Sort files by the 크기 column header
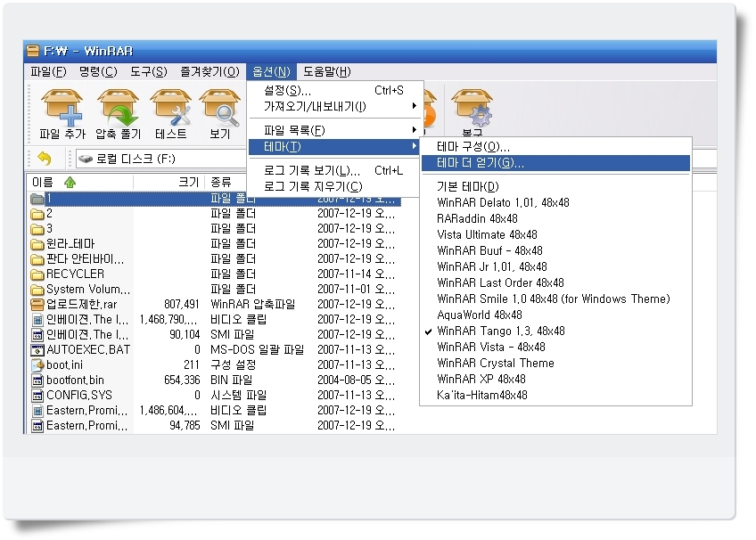The height and width of the screenshot is (540, 756). tap(168, 182)
